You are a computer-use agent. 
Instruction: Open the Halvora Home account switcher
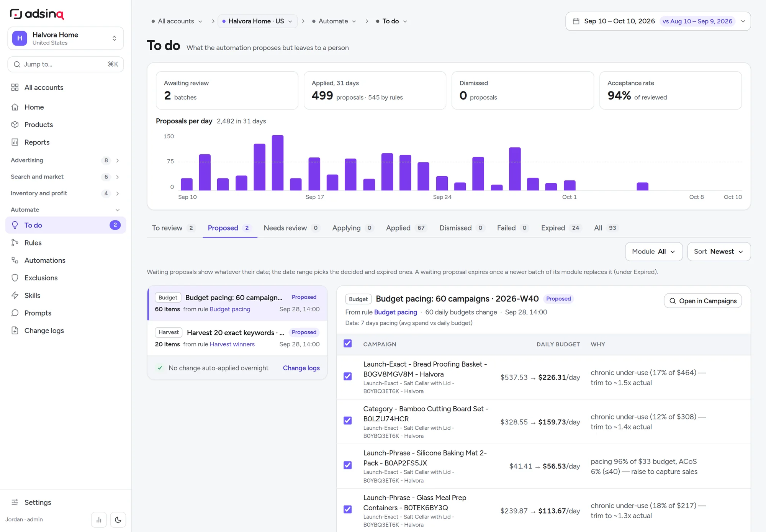65,38
